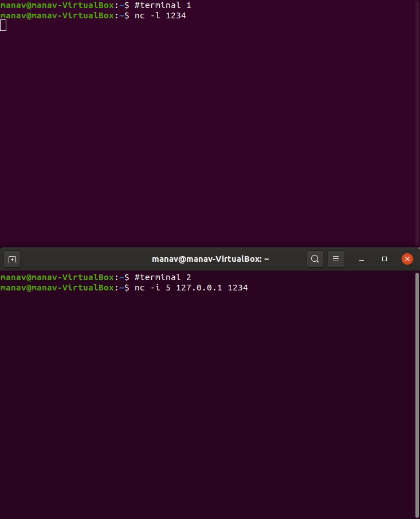Viewport: 420px width, 519px height.
Task: Click the prompt before 'nc -l 1234'
Action: 65,15
